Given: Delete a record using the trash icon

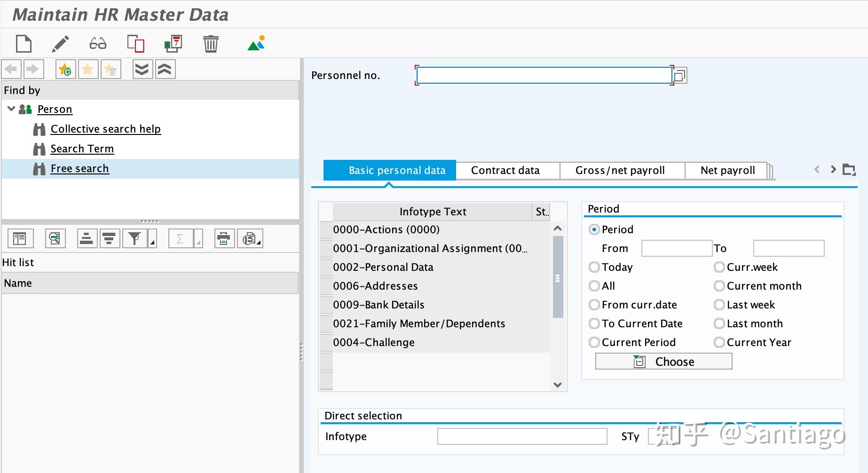Looking at the screenshot, I should click(x=211, y=43).
